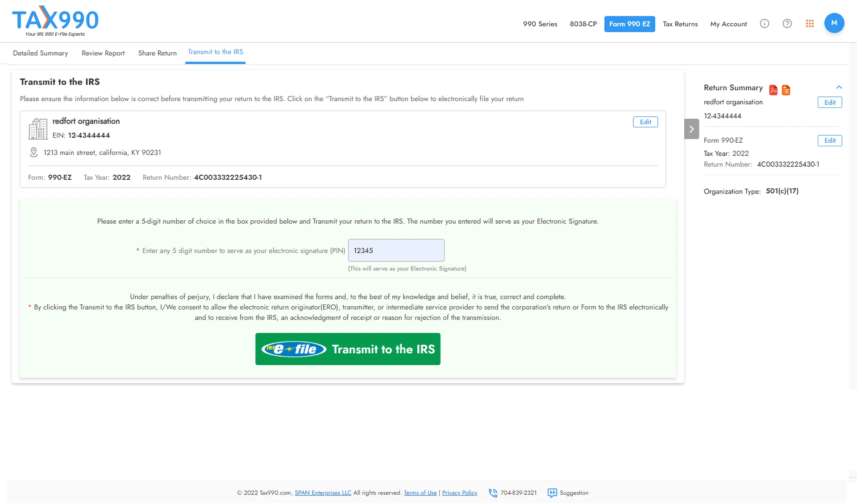This screenshot has height=504, width=857.
Task: Open the help question mark icon
Action: click(787, 24)
